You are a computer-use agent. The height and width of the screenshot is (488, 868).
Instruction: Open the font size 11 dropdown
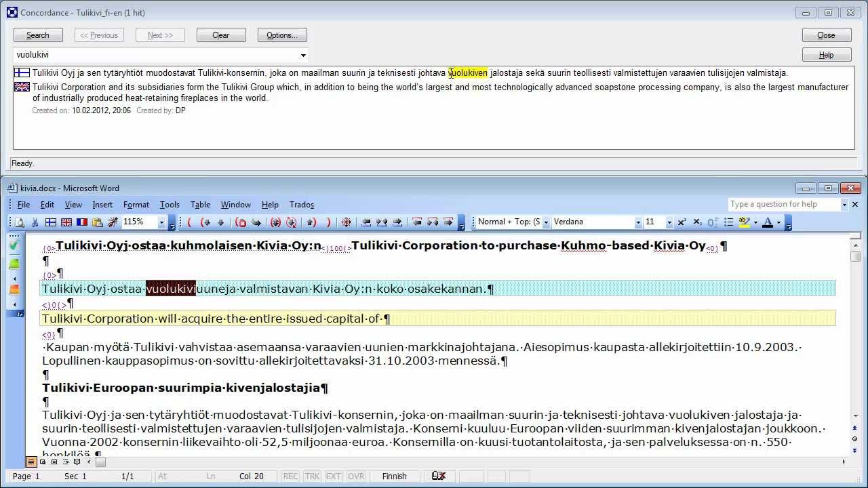669,222
